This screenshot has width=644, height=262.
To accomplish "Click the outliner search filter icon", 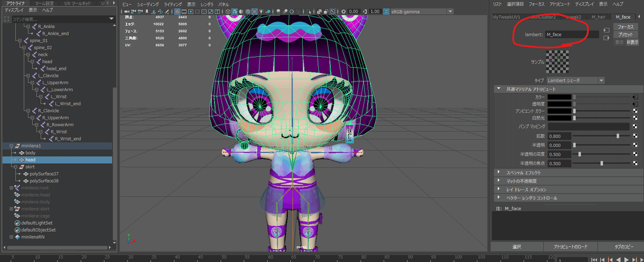I will coord(7,19).
